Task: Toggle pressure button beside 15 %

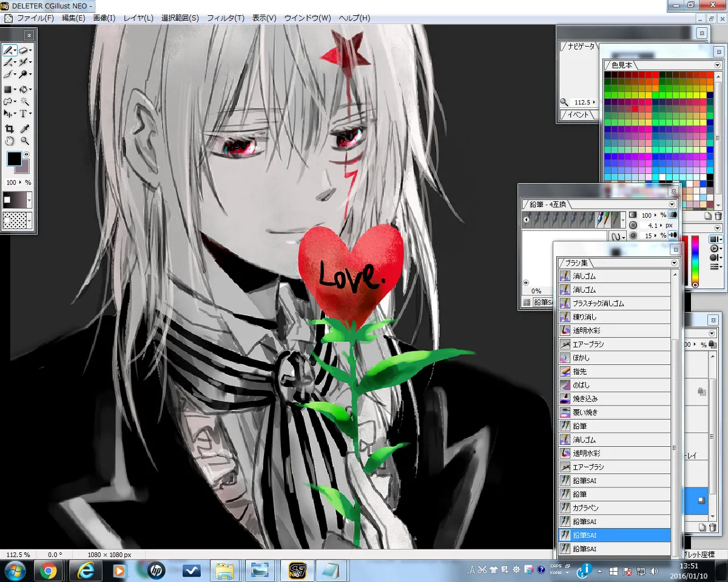Action: tap(673, 235)
